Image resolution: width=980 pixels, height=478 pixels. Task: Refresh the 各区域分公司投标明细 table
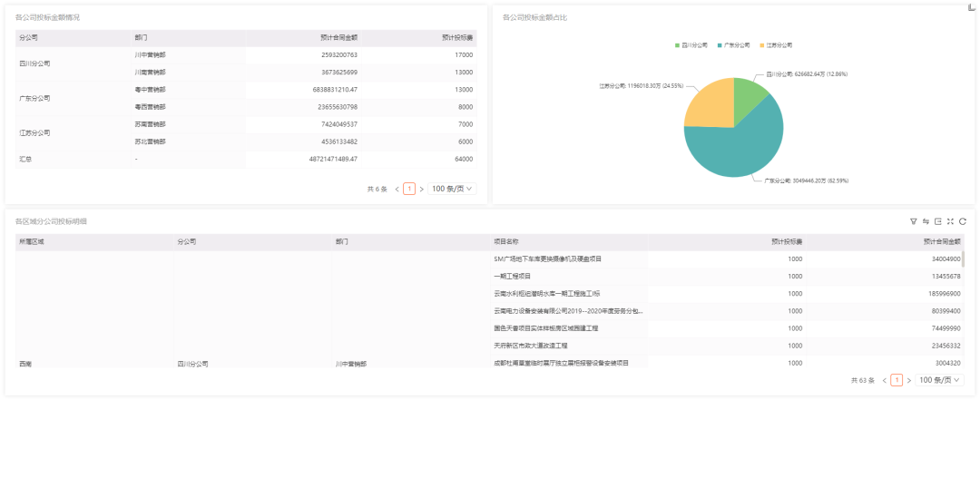click(x=963, y=221)
